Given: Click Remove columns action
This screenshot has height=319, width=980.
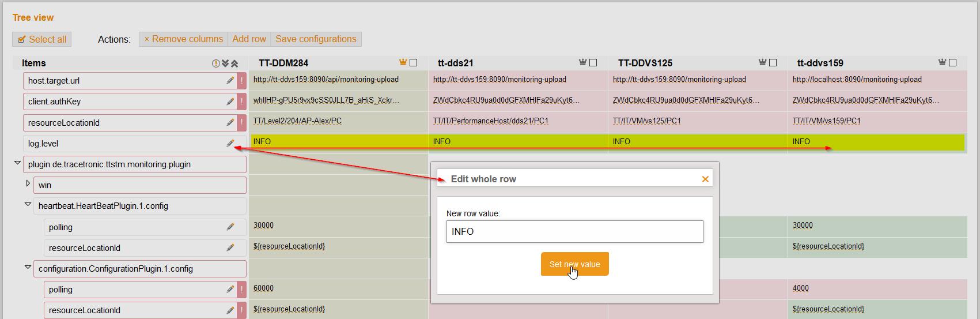Looking at the screenshot, I should [183, 39].
